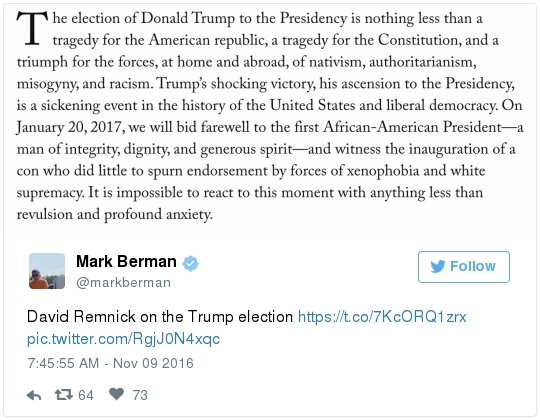Click the 'David Remnick on the Trump election' text
540x420 pixels.
tap(160, 317)
